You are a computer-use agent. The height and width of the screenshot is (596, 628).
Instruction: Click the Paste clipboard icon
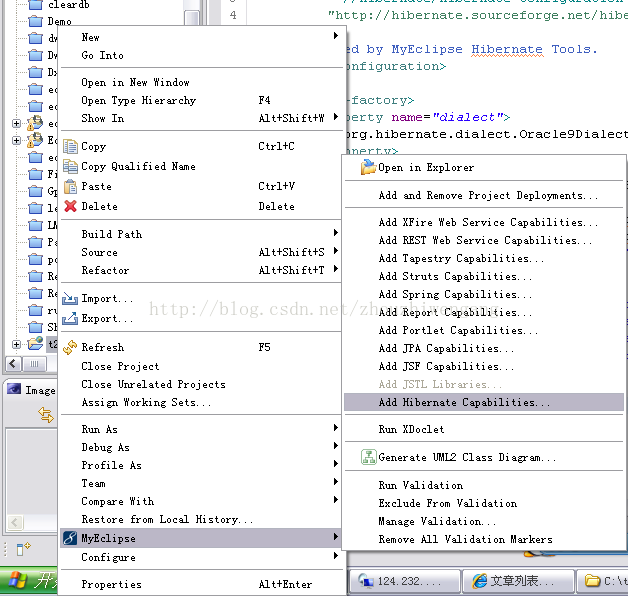pos(70,186)
